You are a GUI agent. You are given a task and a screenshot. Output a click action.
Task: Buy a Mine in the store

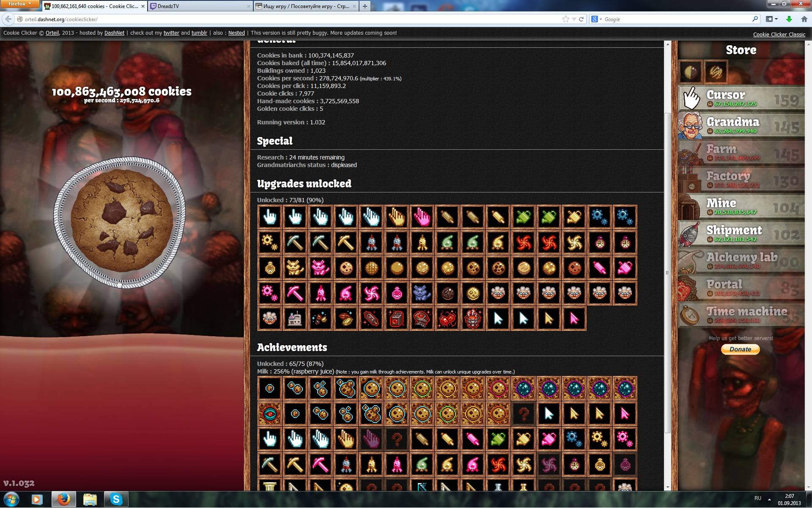click(741, 206)
